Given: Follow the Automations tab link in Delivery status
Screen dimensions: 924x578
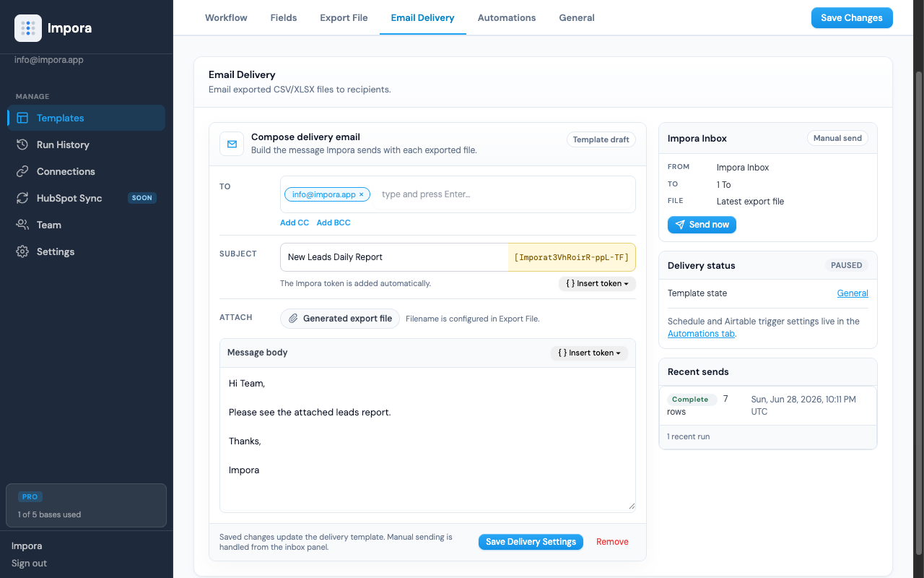Looking at the screenshot, I should pyautogui.click(x=702, y=334).
